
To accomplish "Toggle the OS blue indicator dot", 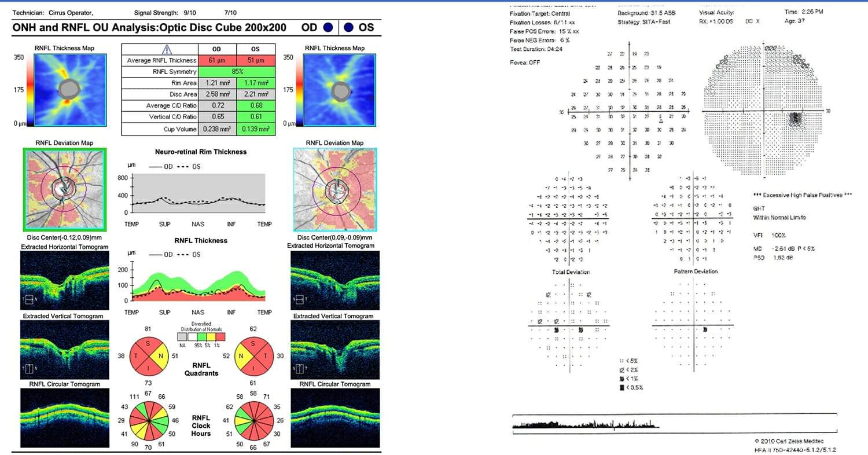I will tap(348, 27).
